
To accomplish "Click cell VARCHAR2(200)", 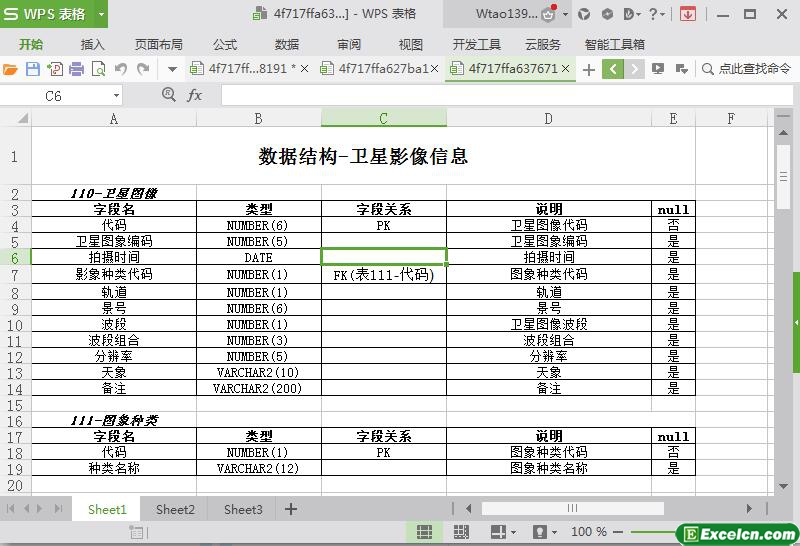I will (x=259, y=388).
